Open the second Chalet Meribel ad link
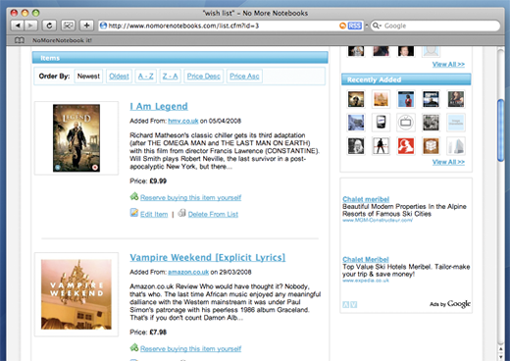Viewport: 510px width, 361px height. tap(365, 259)
